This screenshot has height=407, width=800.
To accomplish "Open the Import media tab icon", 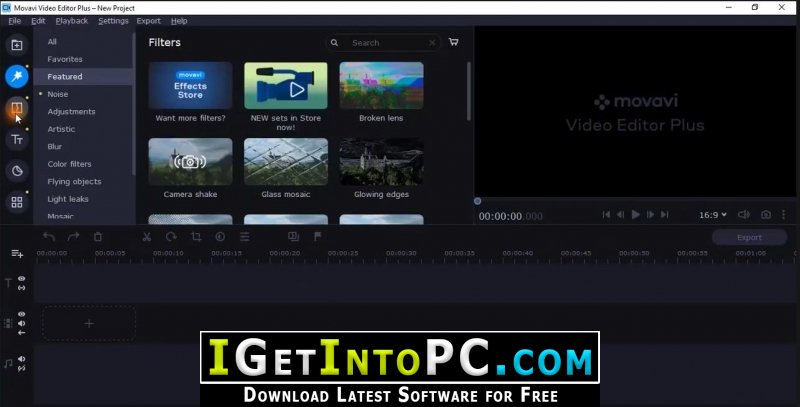I will (x=17, y=45).
